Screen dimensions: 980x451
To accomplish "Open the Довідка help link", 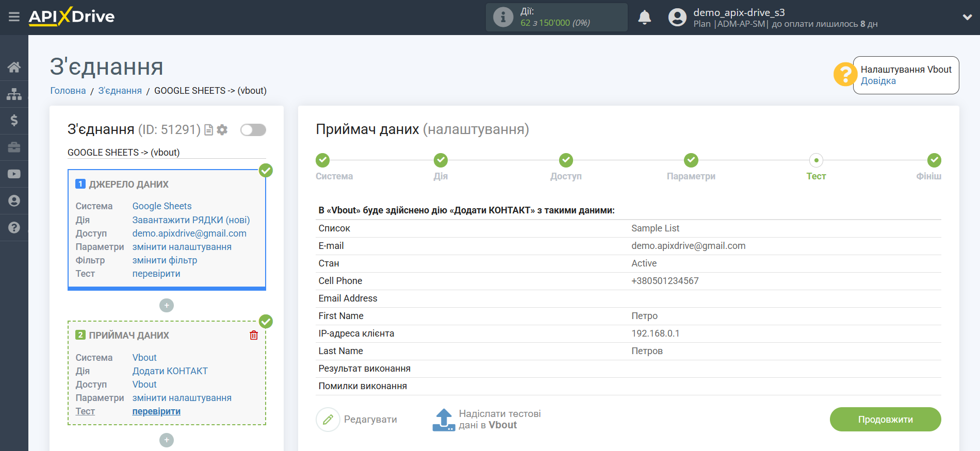I will tap(878, 81).
